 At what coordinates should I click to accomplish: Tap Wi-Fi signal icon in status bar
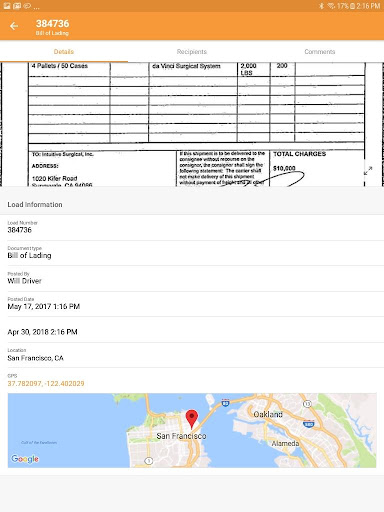[331, 6]
